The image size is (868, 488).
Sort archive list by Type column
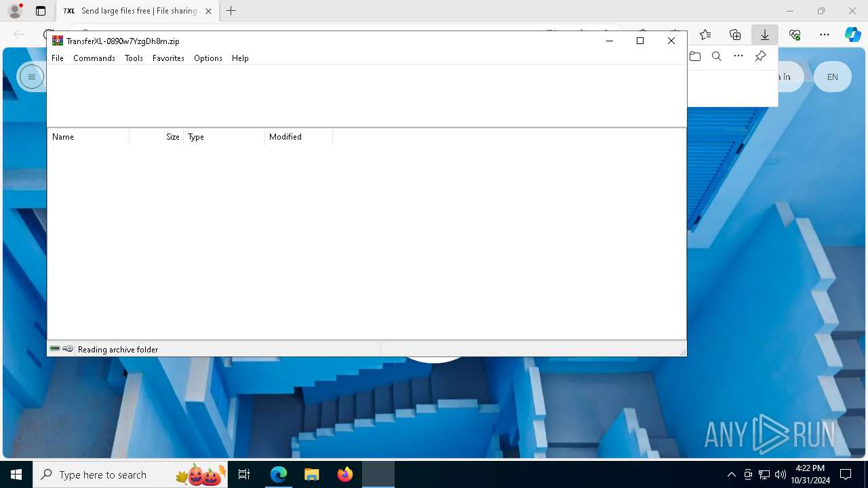pos(224,137)
